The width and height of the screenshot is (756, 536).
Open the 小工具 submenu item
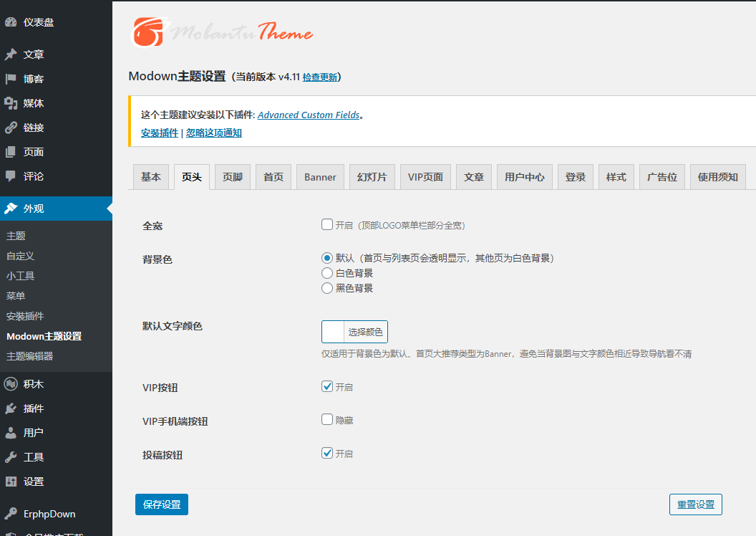tap(20, 276)
